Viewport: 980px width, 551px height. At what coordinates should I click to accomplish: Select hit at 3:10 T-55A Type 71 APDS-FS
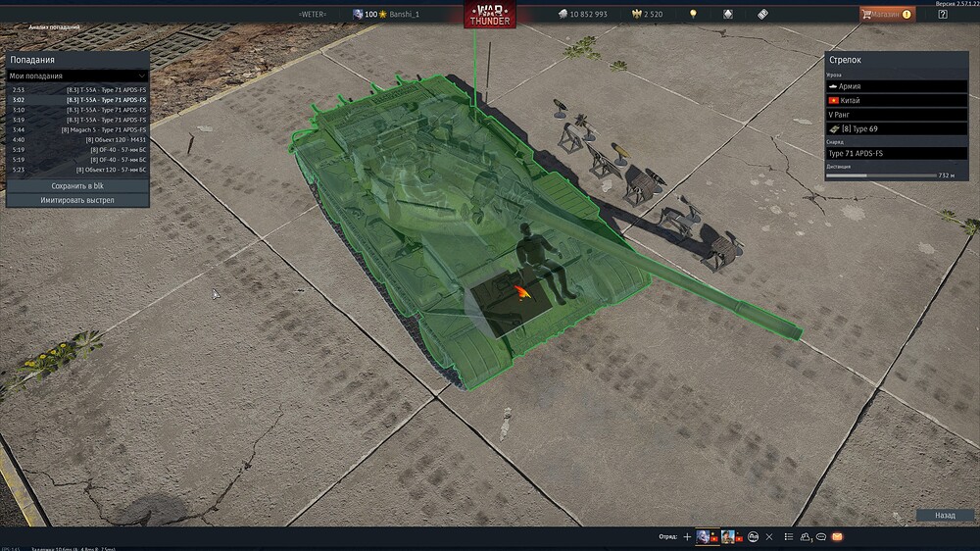click(x=77, y=110)
